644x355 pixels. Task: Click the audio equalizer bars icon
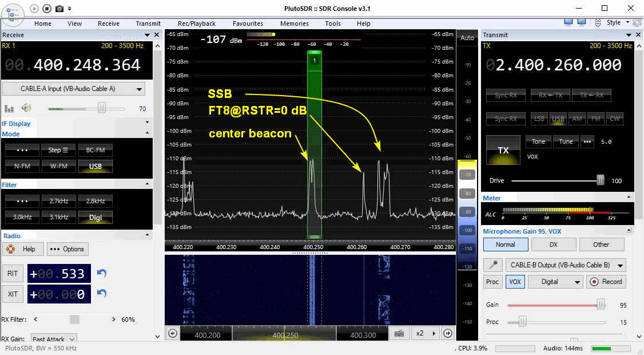[x=9, y=108]
